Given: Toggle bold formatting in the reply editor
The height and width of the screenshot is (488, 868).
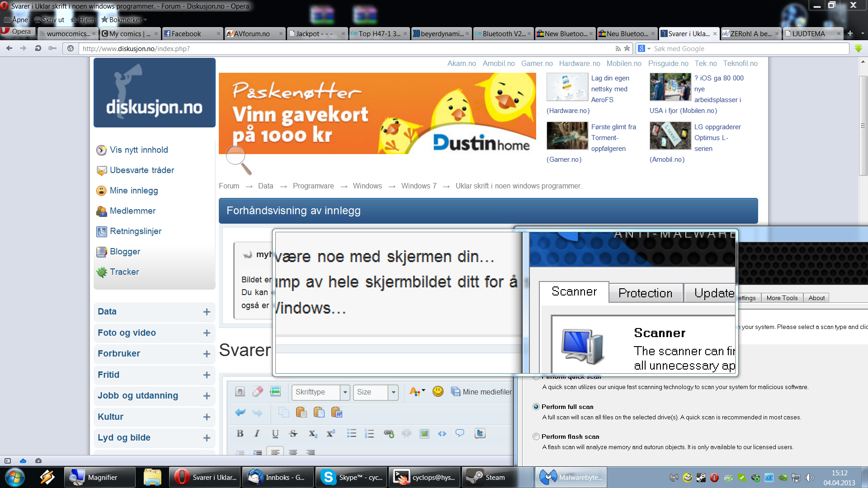Looking at the screenshot, I should (240, 433).
